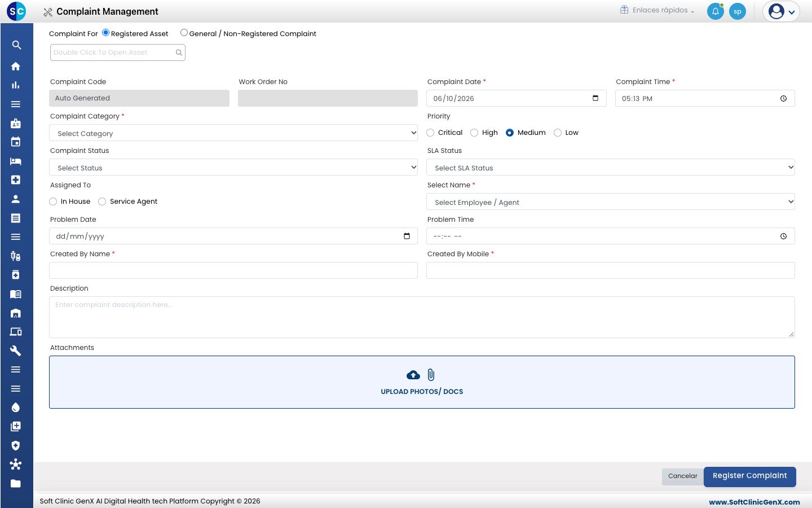Viewport: 812px width, 508px height.
Task: Open the shield cross icon in sidebar
Action: [16, 445]
